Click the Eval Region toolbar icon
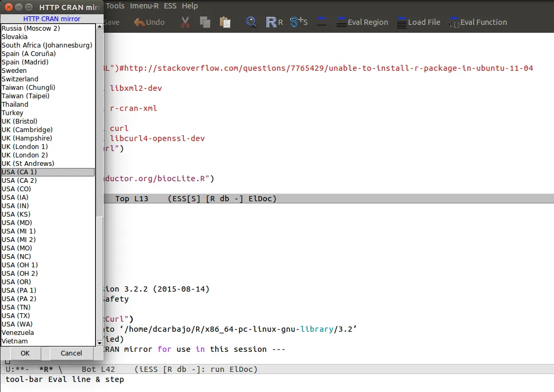 coord(362,22)
